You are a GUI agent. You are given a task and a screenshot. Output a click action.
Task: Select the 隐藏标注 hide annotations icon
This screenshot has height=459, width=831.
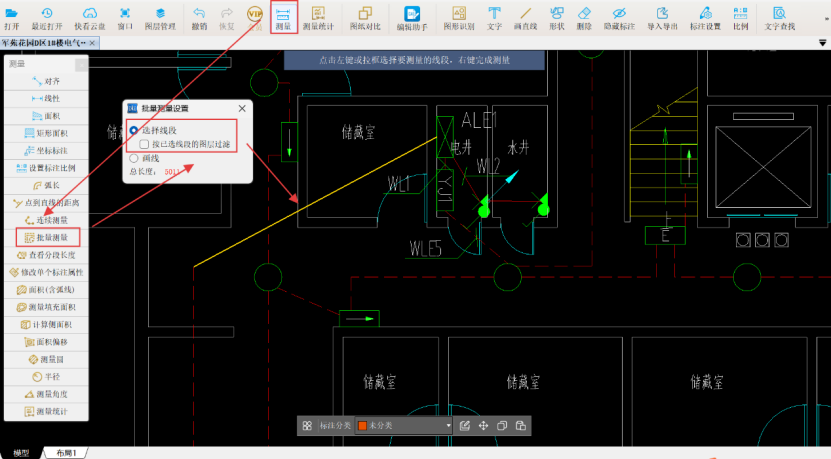click(618, 17)
